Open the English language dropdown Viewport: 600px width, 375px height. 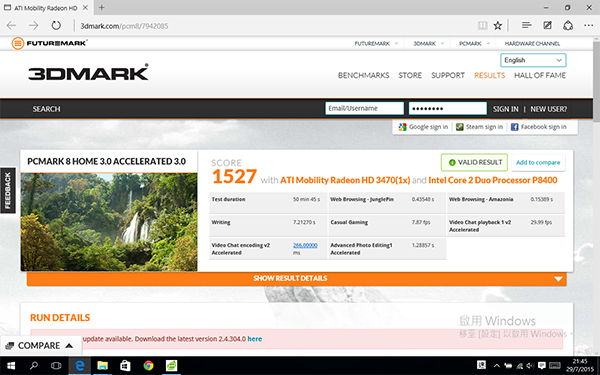(533, 60)
